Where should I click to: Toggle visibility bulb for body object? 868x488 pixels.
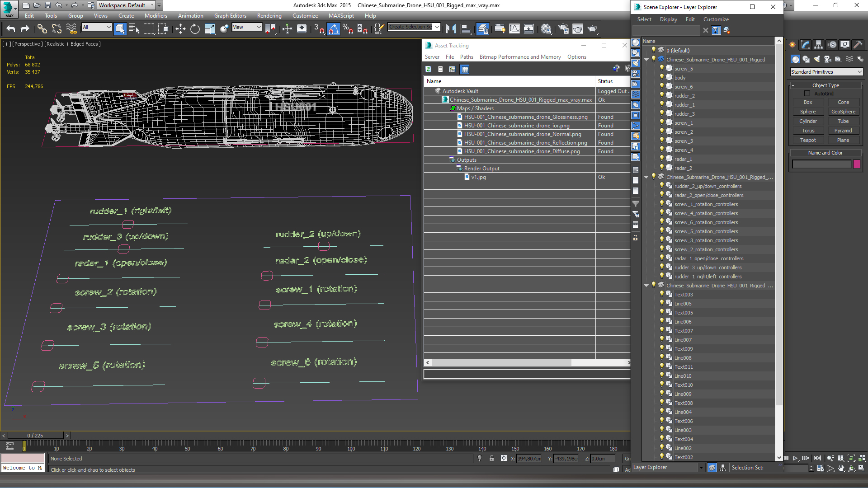pos(661,77)
